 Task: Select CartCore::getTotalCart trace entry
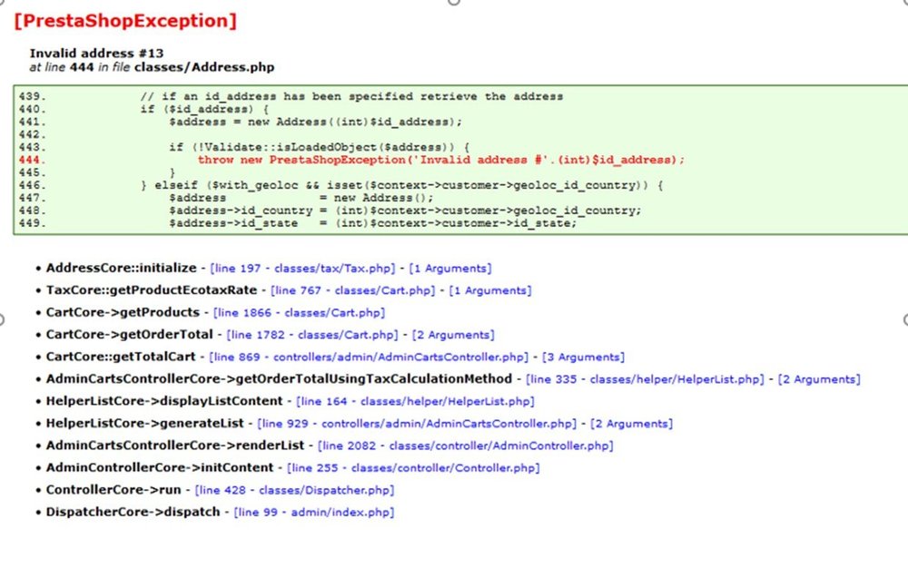[121, 357]
